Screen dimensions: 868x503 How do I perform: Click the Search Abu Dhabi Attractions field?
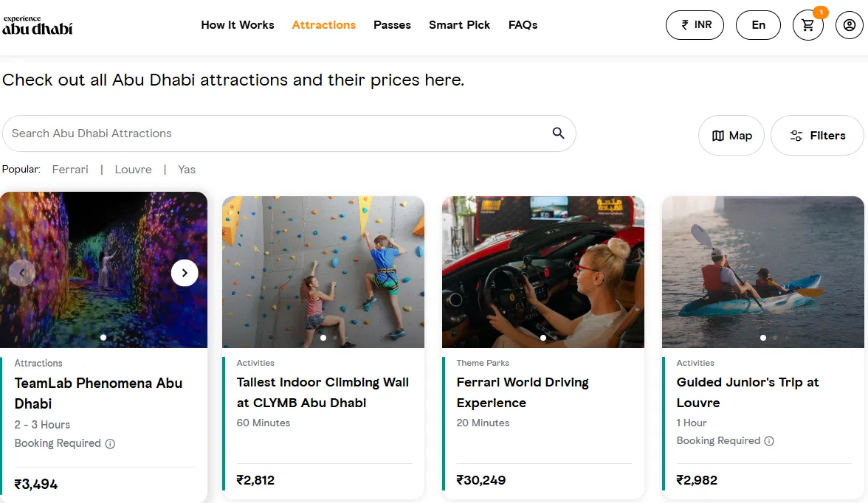click(x=273, y=133)
